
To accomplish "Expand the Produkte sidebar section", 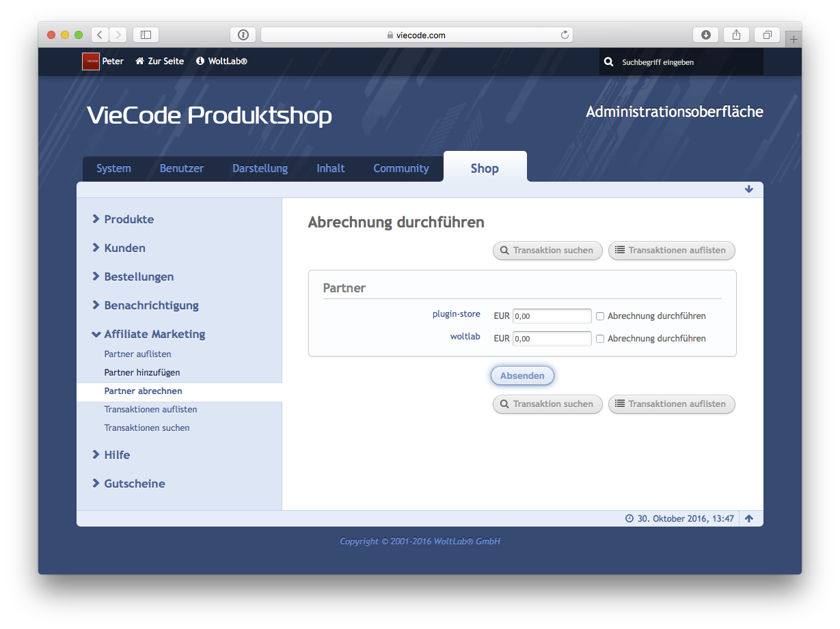I will tap(128, 219).
